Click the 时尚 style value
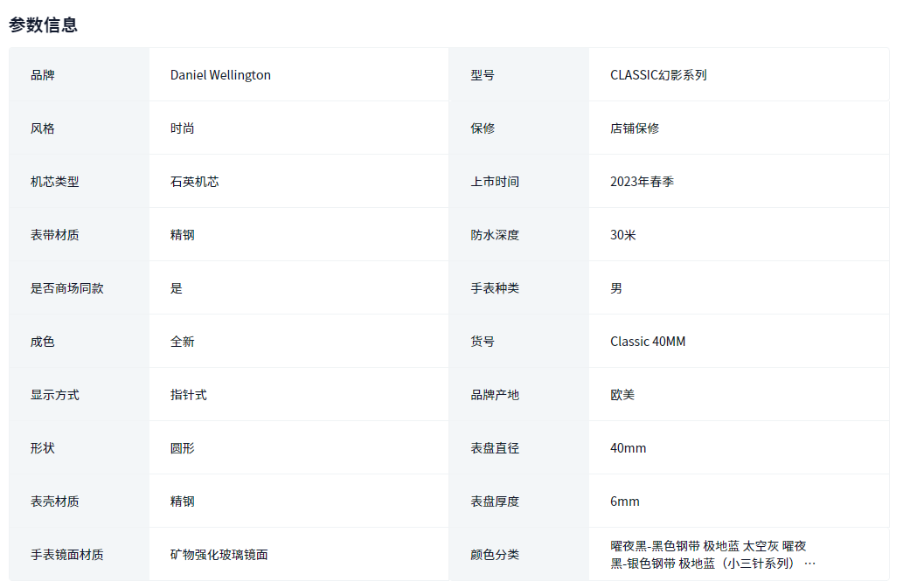 click(x=183, y=128)
